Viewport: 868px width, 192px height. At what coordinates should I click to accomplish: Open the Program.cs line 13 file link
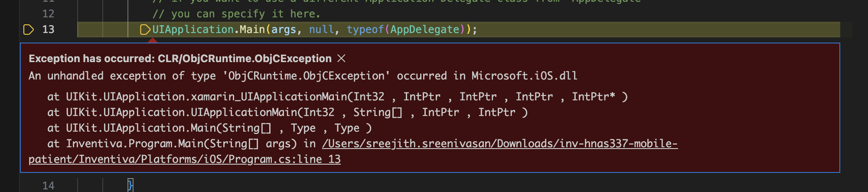[x=353, y=151]
